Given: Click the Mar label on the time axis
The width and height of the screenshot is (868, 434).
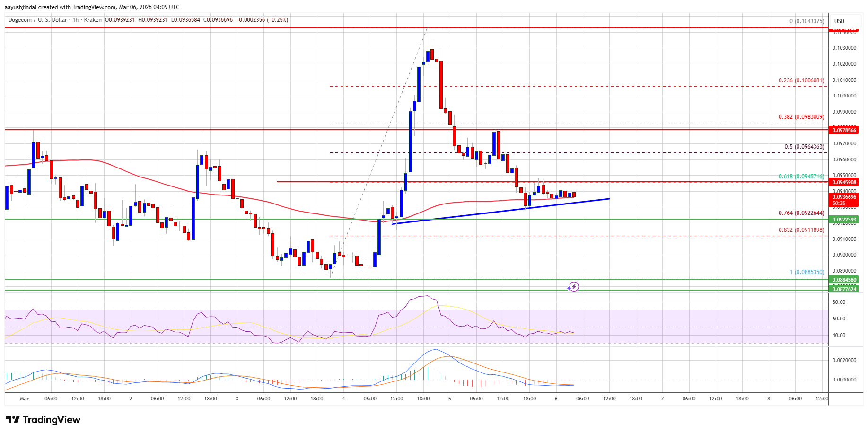Looking at the screenshot, I should [x=25, y=399].
